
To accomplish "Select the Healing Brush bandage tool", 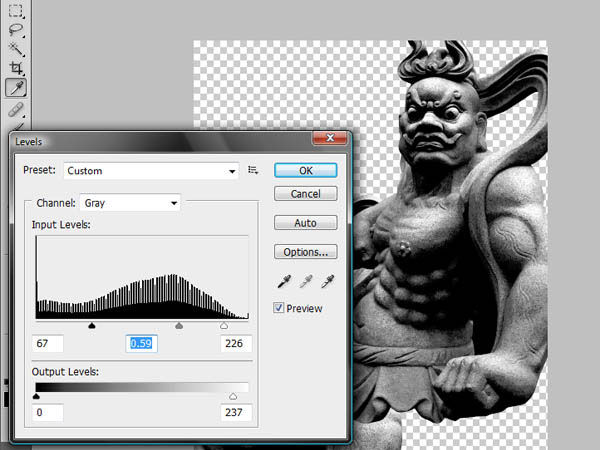I will click(16, 110).
